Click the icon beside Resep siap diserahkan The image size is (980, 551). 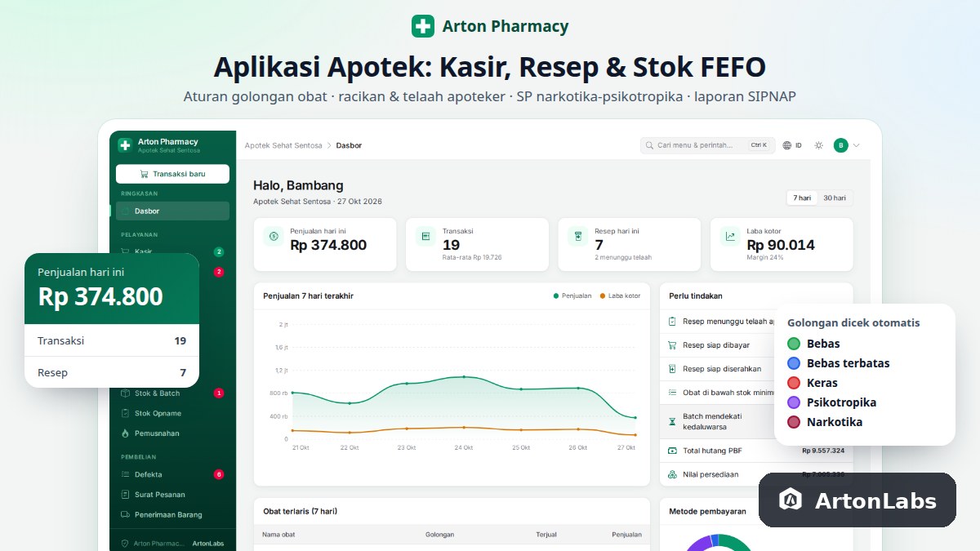click(x=672, y=369)
